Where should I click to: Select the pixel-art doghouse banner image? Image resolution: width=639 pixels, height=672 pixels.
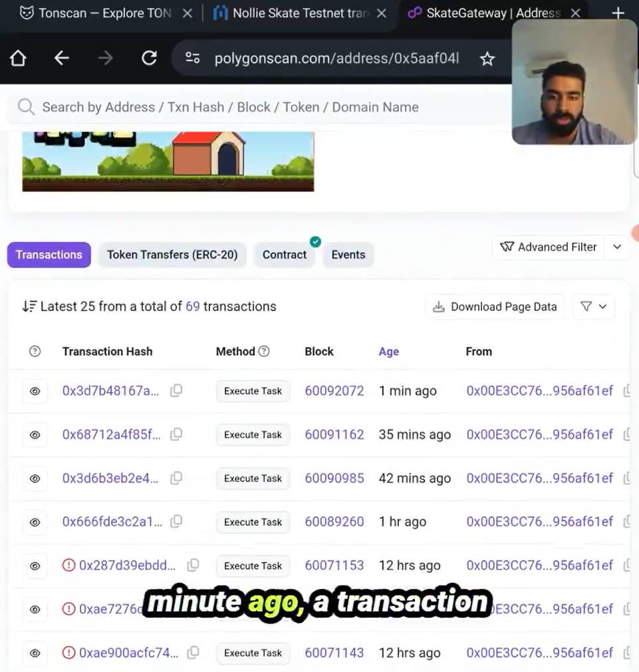point(168,162)
